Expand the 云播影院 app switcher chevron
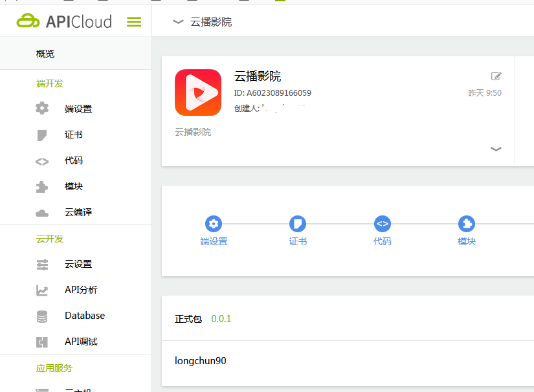 click(x=178, y=22)
